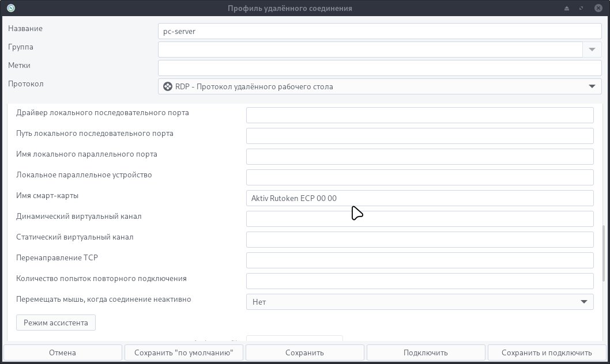610x364 pixels.
Task: Open the mouse movement 'Нет' dropdown
Action: [x=419, y=302]
